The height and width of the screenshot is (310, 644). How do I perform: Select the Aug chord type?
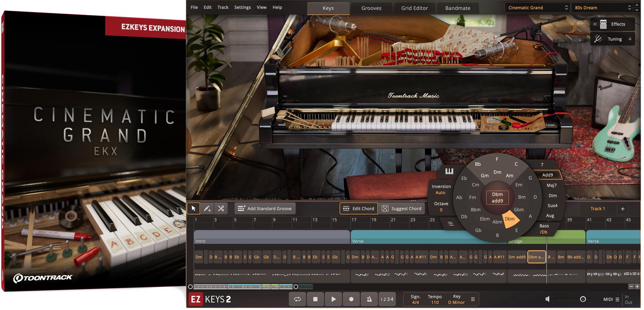pyautogui.click(x=550, y=216)
